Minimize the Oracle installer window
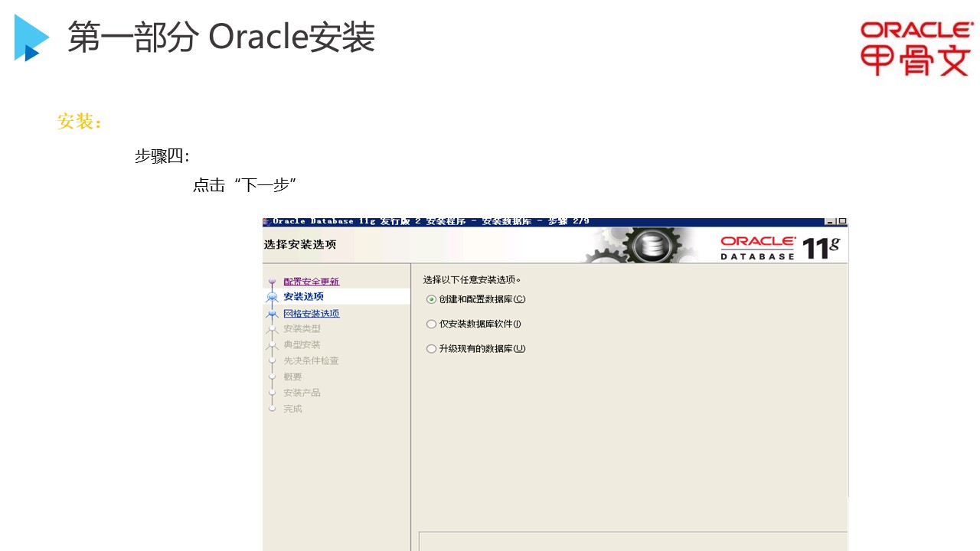The image size is (980, 551). pos(831,222)
